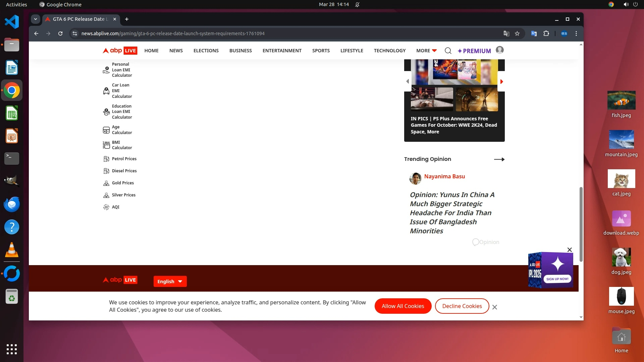The height and width of the screenshot is (362, 644).
Task: Show next gallery slide with red arrow
Action: (501, 81)
